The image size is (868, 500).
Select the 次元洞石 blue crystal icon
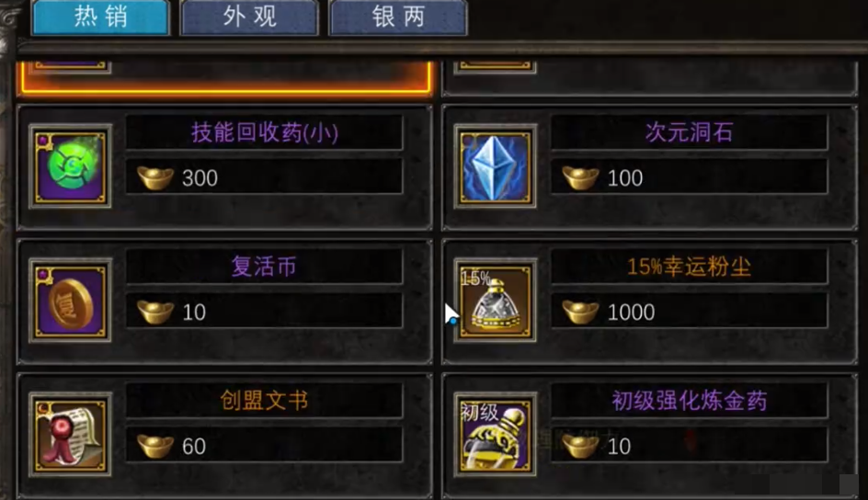tap(495, 166)
